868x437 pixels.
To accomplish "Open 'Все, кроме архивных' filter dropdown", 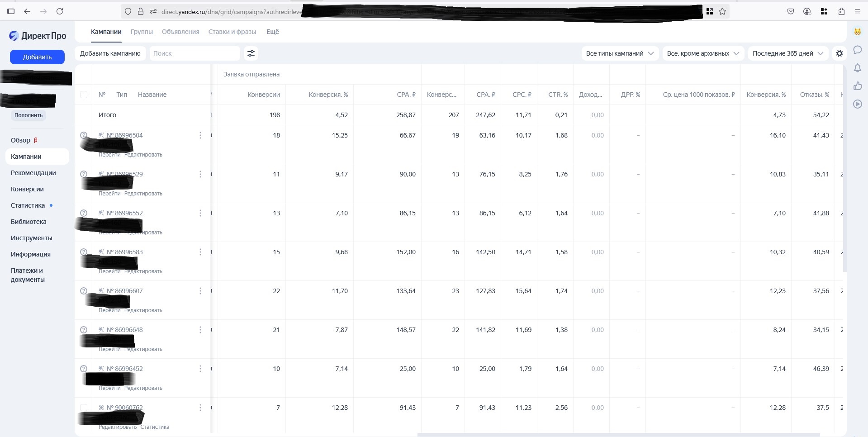I will click(702, 53).
